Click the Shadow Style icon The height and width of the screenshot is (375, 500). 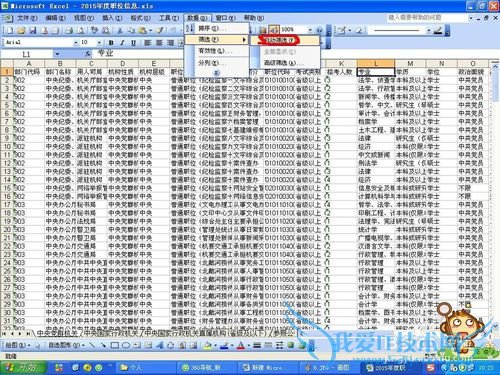pos(291,345)
